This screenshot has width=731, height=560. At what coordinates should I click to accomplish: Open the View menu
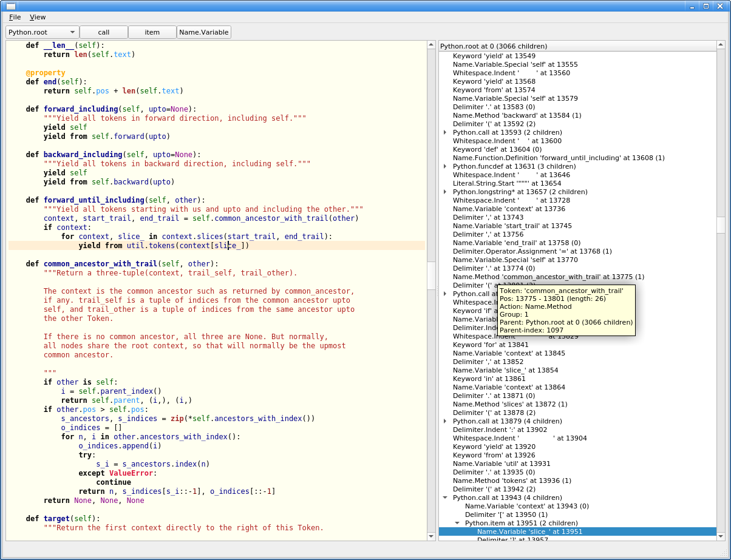coord(38,17)
